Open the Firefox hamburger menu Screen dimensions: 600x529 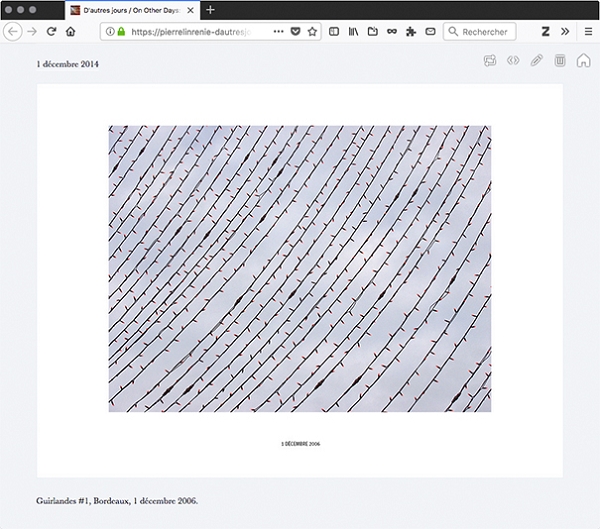click(585, 32)
